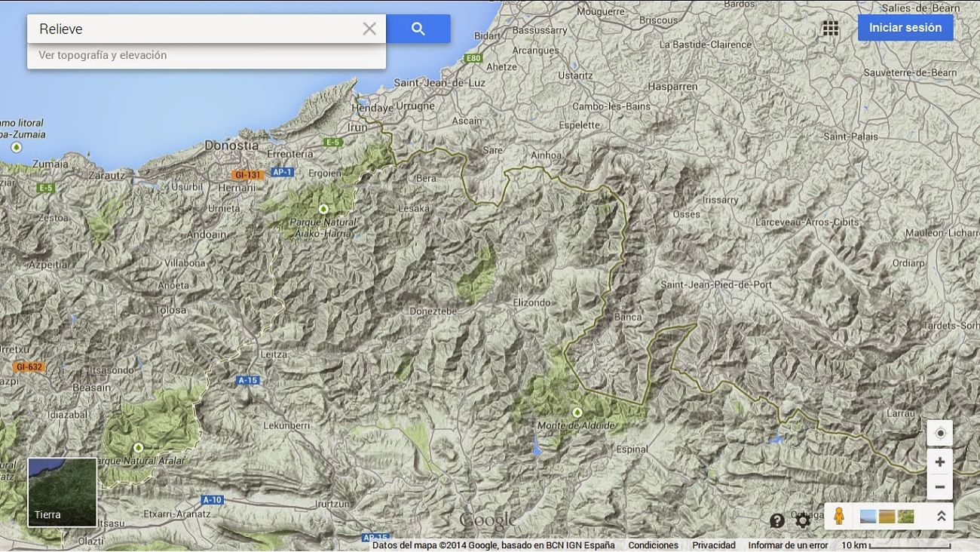Screen dimensions: 980x552
Task: Click the Elizondo town label
Action: pyautogui.click(x=532, y=302)
